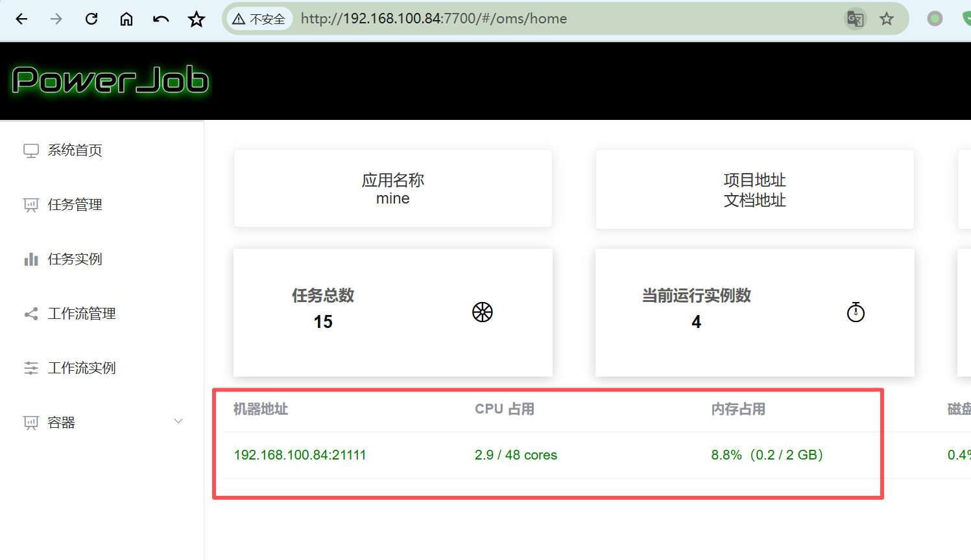Image resolution: width=971 pixels, height=560 pixels.
Task: Click the address bar URL
Action: [x=434, y=19]
